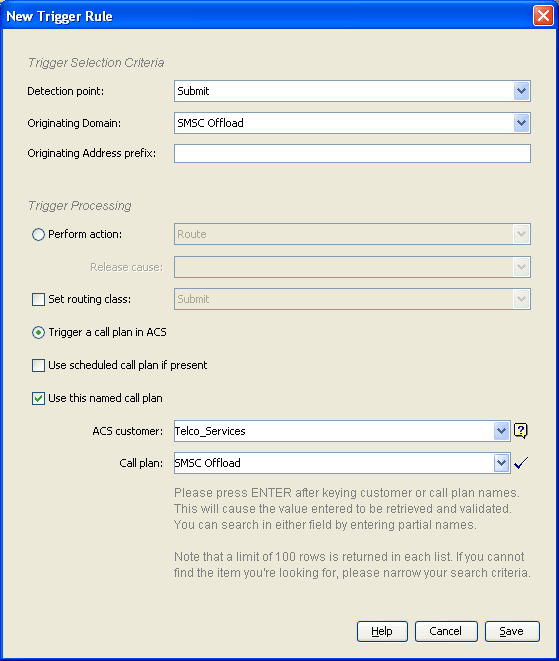
Task: Uncheck Use this named call plan
Action: (38, 398)
